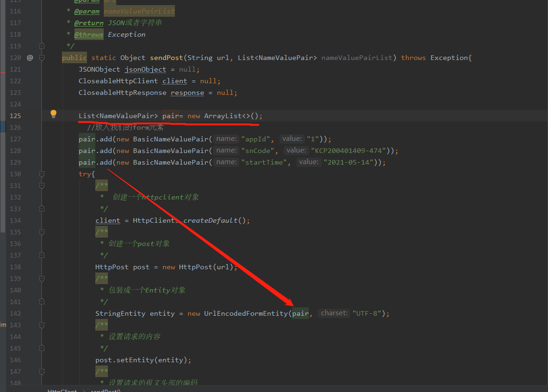Click the 'pair' variable declaration on line 125
This screenshot has width=548, height=392.
pyautogui.click(x=171, y=116)
